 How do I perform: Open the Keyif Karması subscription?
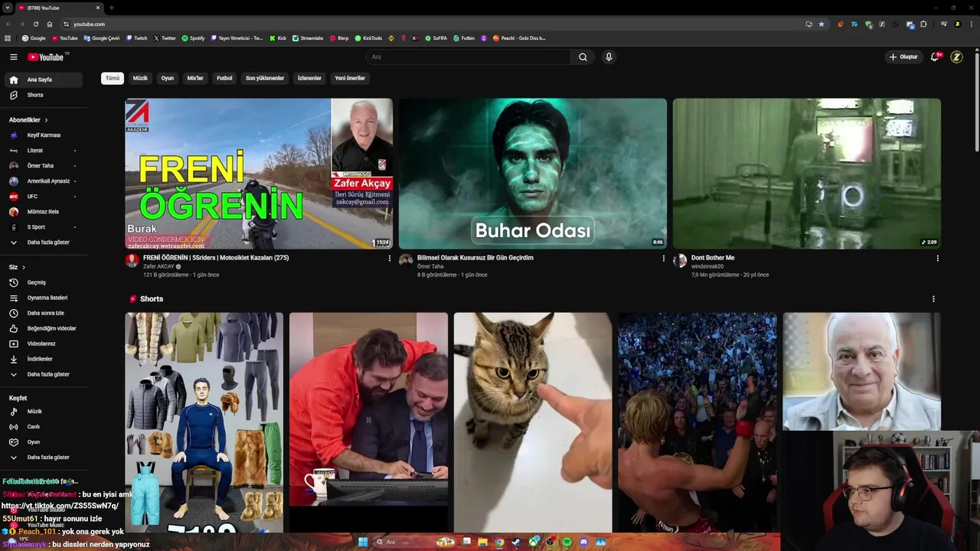(x=43, y=135)
